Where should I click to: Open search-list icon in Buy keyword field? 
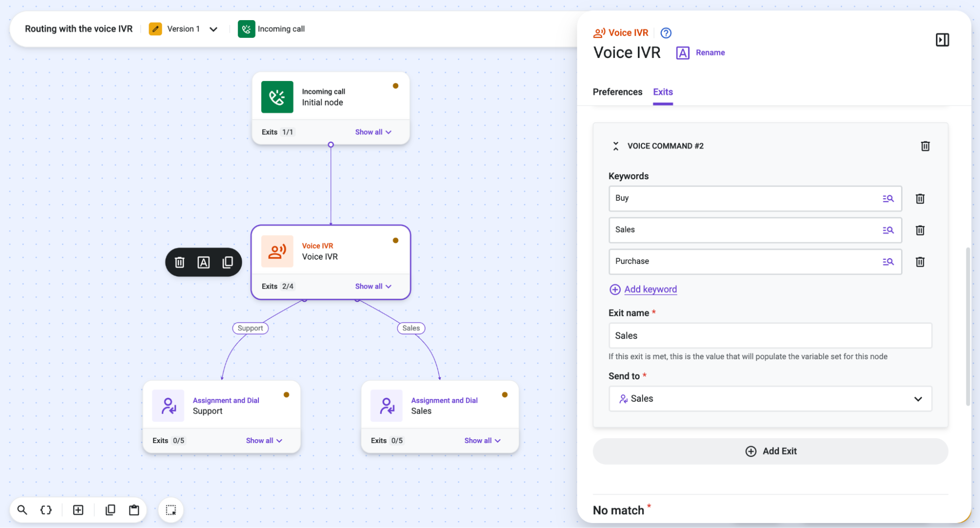pos(888,199)
